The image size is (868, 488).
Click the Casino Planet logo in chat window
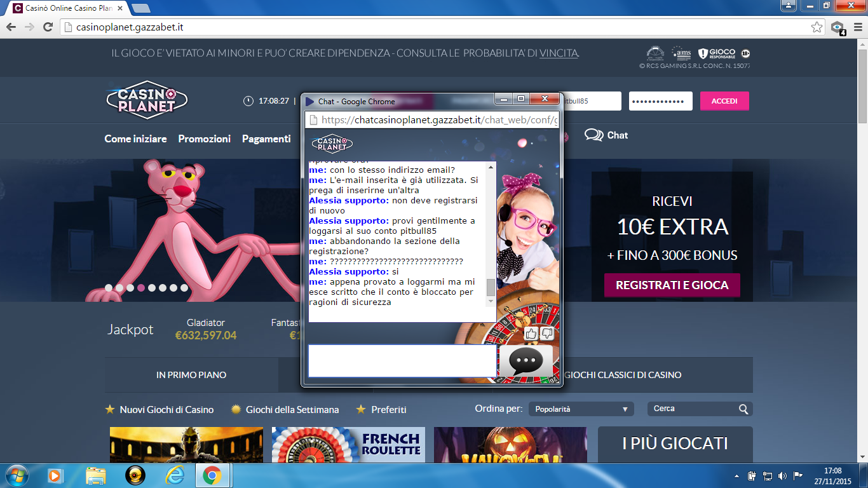[332, 144]
